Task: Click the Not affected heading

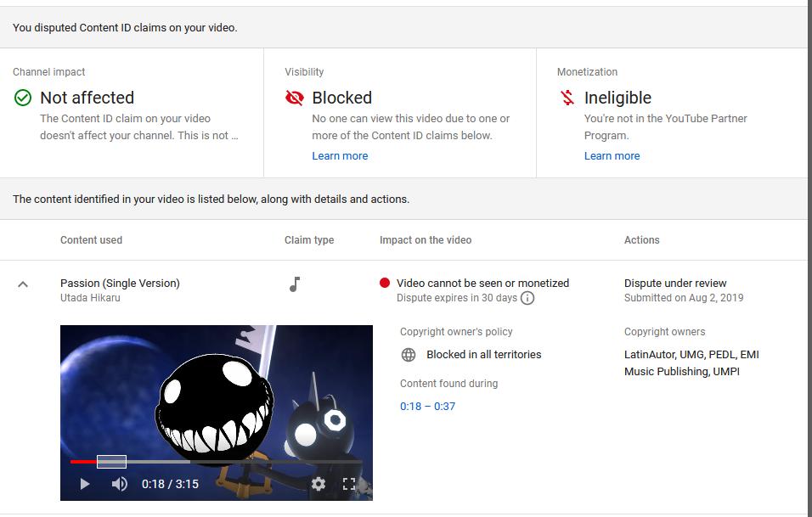Action: tap(87, 98)
